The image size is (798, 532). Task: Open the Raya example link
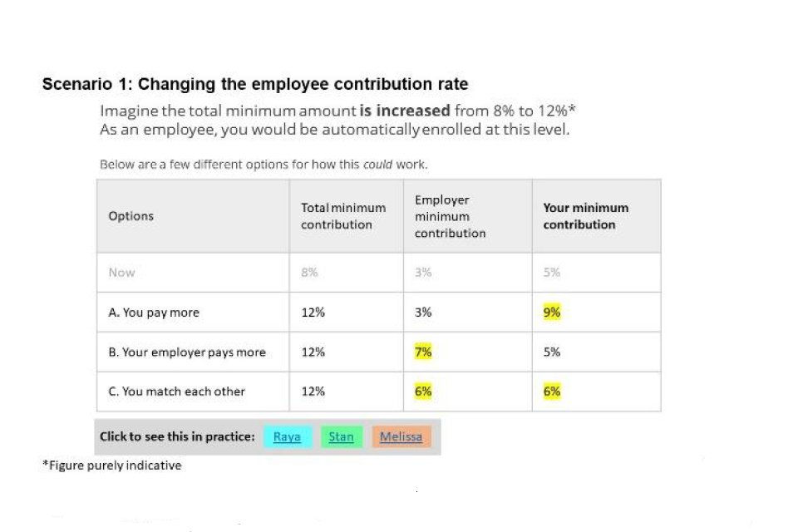(287, 437)
